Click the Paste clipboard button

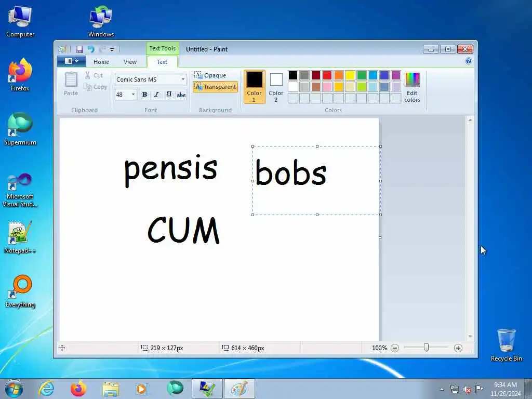coord(71,84)
